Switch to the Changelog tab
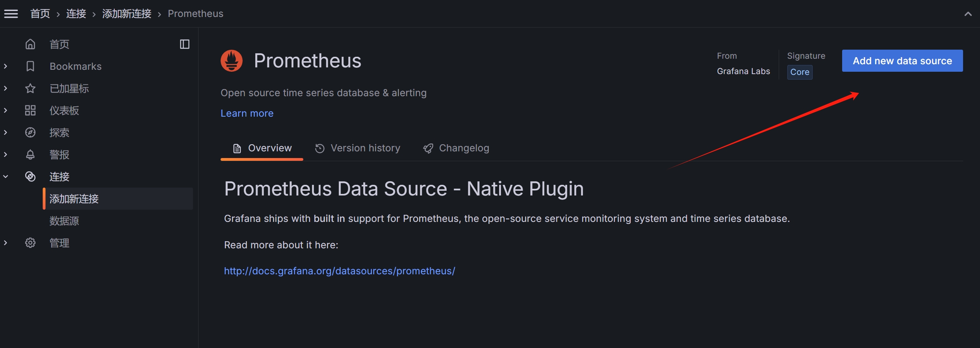The height and width of the screenshot is (348, 980). 456,148
